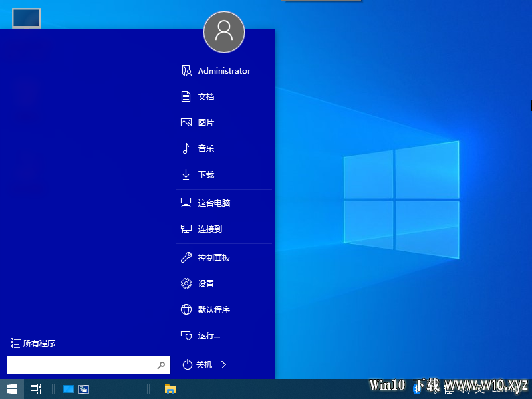Click the user avatar picture
532x399 pixels.
point(224,32)
